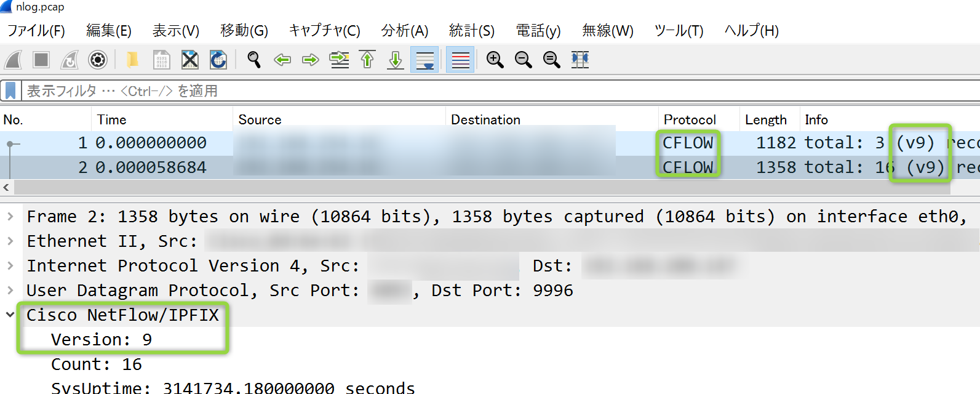Jump to the first packet

point(367,60)
